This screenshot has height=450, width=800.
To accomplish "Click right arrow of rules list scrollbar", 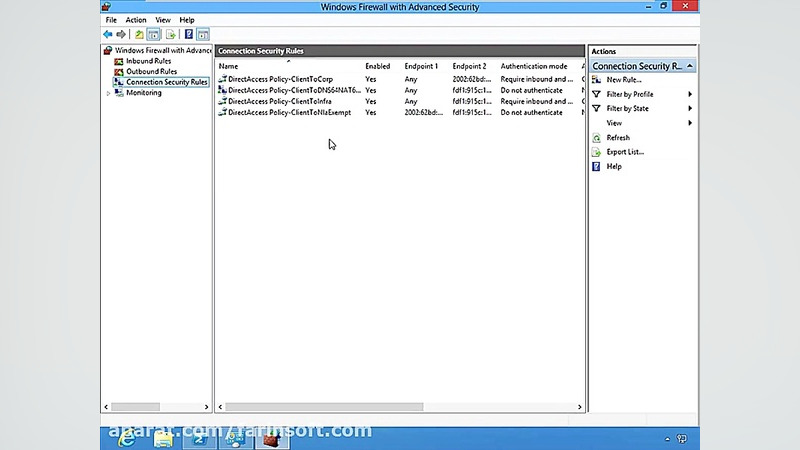I will (580, 407).
